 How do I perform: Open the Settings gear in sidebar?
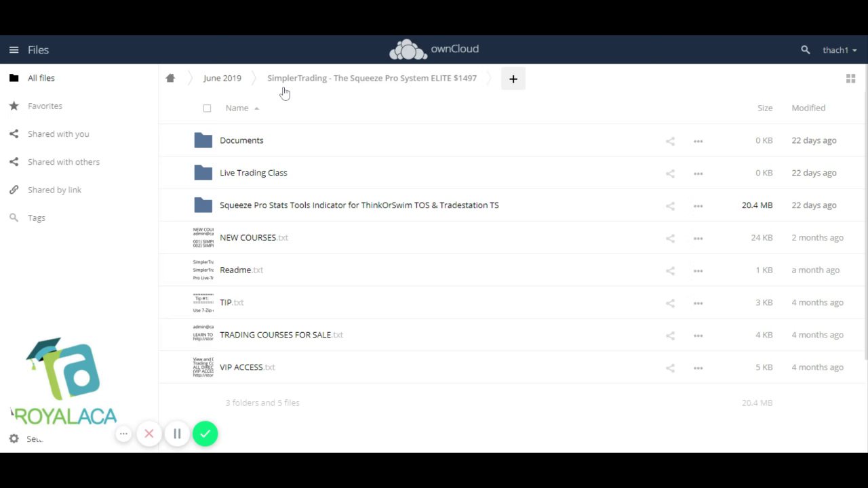click(x=14, y=439)
